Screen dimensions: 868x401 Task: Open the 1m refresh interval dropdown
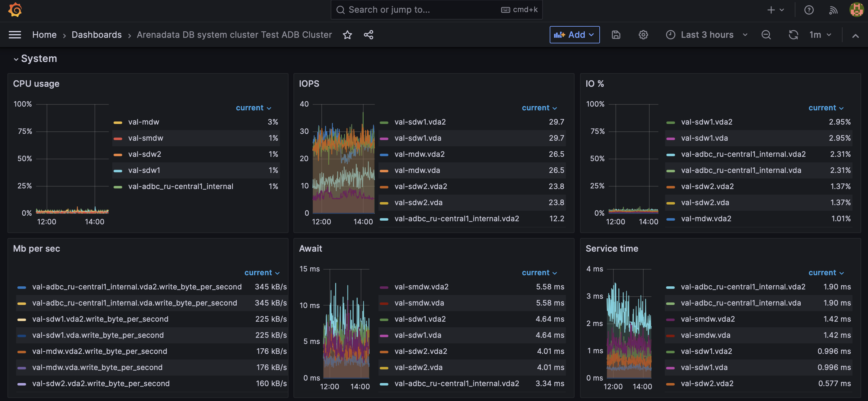pos(820,35)
